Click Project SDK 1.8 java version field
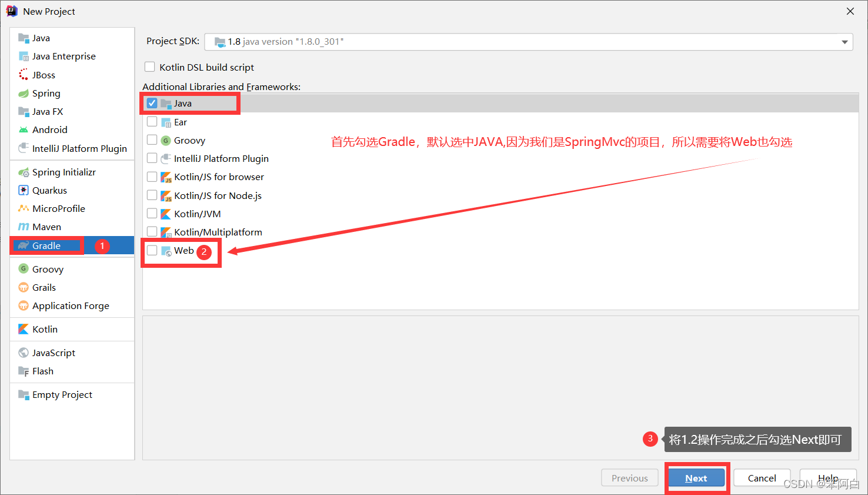This screenshot has height=495, width=868. coord(529,42)
